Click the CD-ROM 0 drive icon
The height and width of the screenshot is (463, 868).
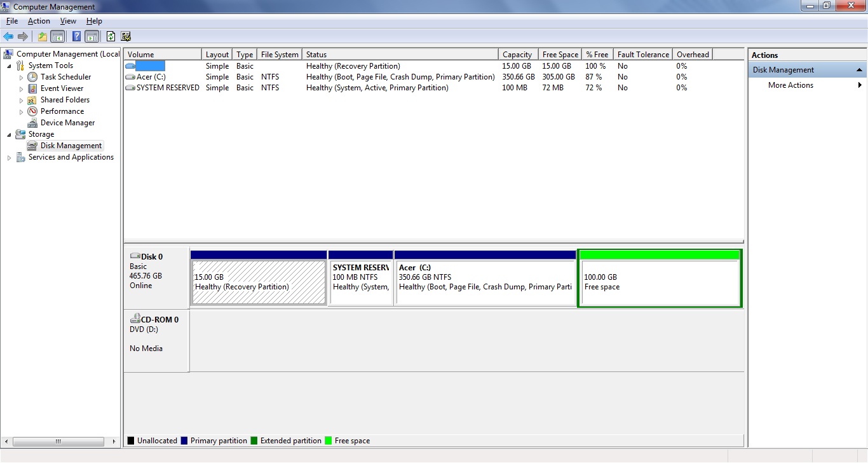(x=135, y=319)
